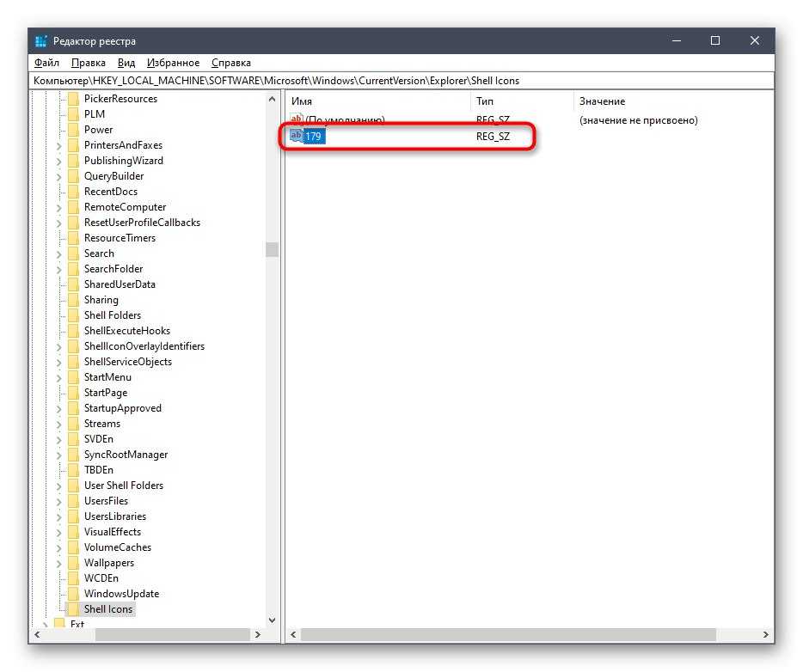Select the (значение не присвоено) cell
Screen dimensions: 803x672
click(x=638, y=120)
